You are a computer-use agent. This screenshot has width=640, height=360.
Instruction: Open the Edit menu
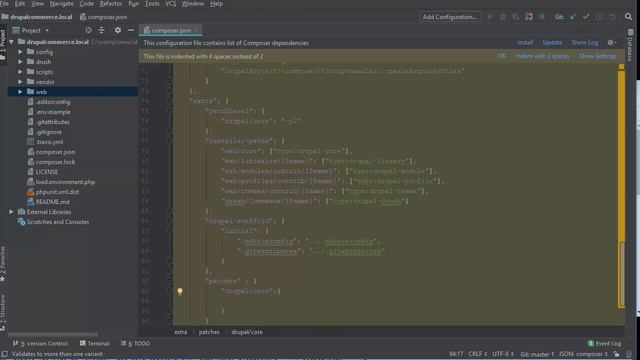pyautogui.click(x=20, y=4)
